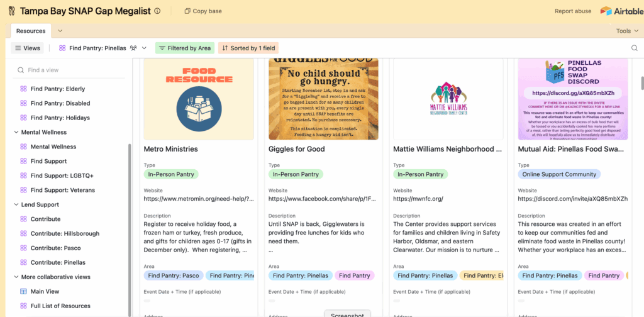Screen dimensions: 644x317
Task: Open base info icon next to title
Action: [x=157, y=11]
